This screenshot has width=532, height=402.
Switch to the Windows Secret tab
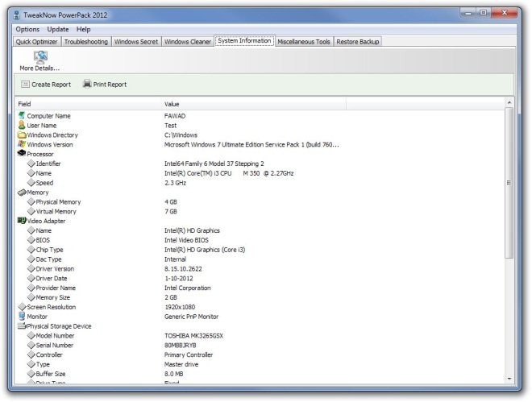[x=136, y=42]
